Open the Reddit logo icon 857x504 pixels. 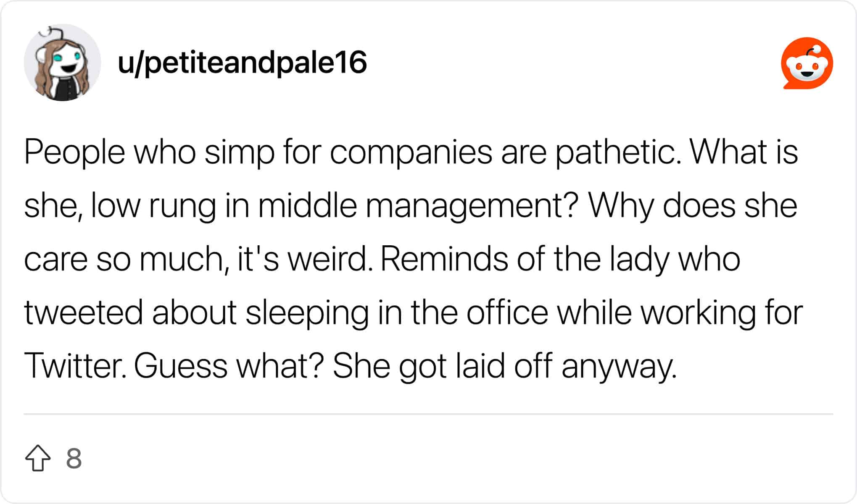807,63
